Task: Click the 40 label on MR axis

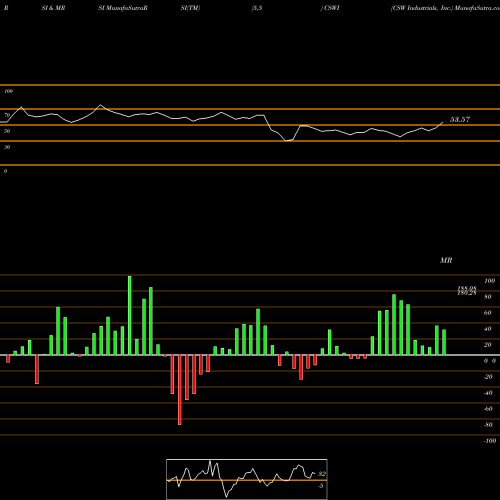Action: tap(487, 329)
